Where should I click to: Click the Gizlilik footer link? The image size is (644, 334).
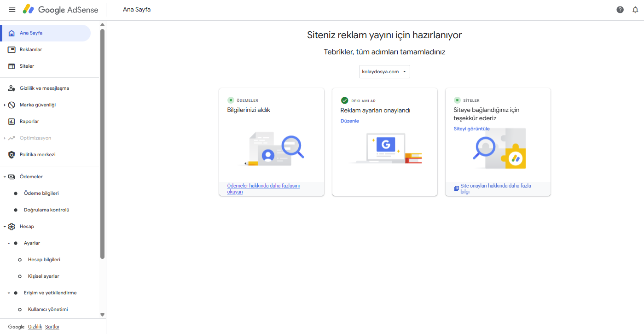[35, 327]
